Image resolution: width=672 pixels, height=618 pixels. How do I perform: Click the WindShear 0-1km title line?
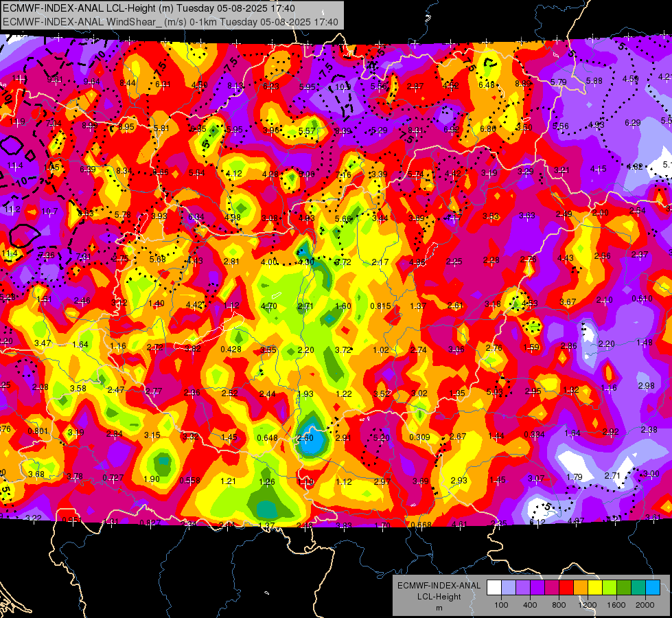[x=170, y=22]
